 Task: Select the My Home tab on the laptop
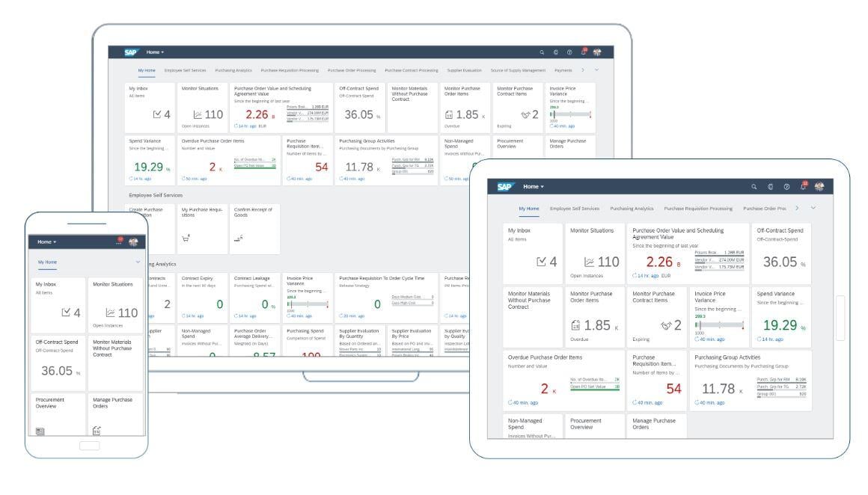(x=147, y=70)
